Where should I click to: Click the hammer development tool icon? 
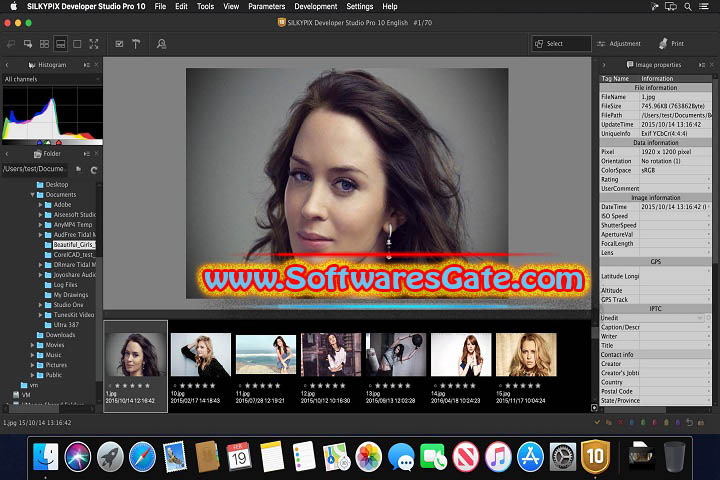[136, 44]
